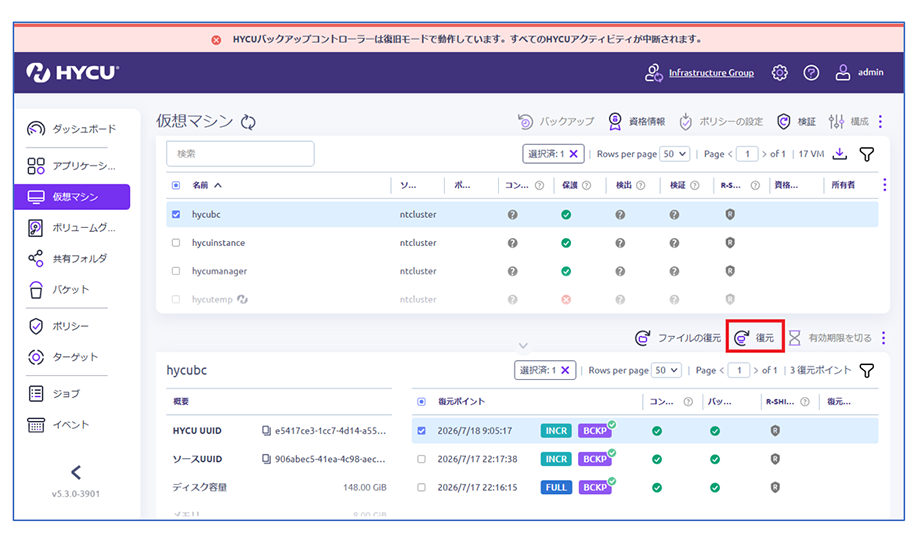
Task: Open VM table Rows per page dropdown
Action: (674, 154)
